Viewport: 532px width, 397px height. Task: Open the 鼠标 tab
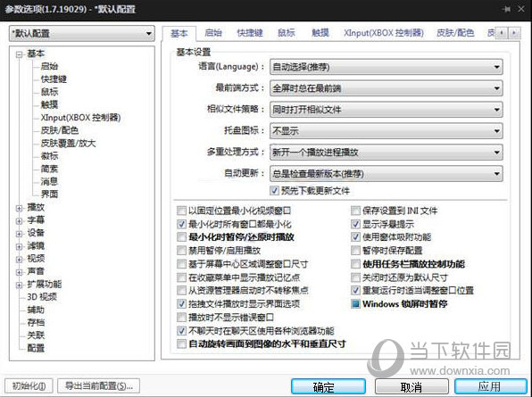[x=287, y=33]
